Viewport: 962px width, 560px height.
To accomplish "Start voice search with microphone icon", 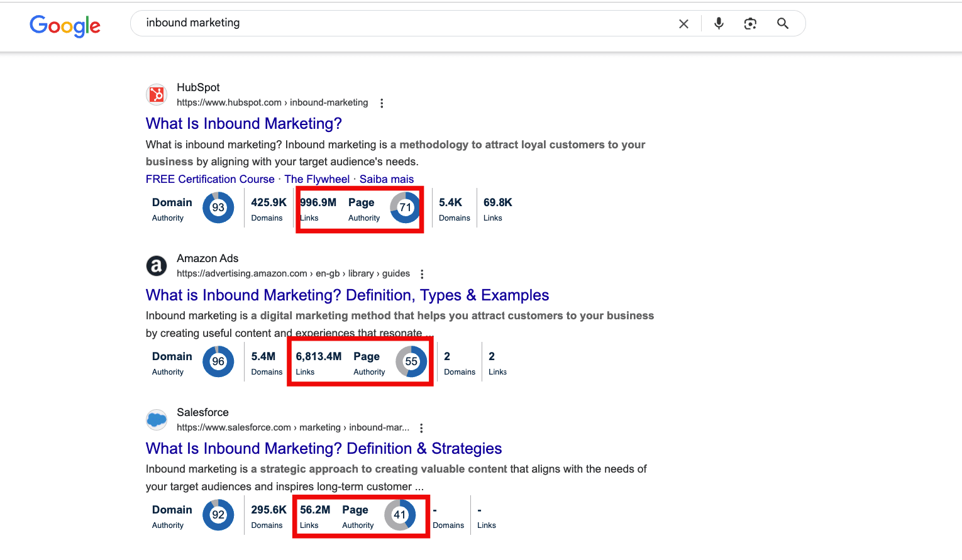I will point(719,24).
